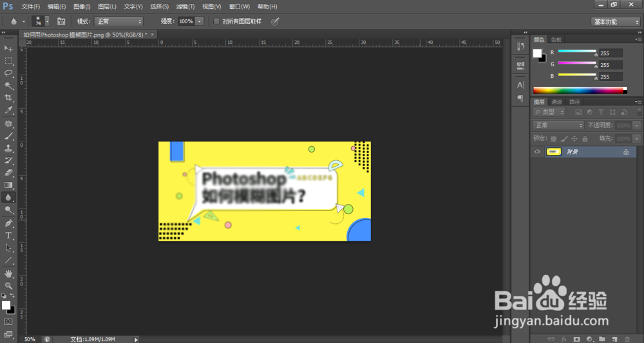Toggle pixel layer filter
644x343 pixels.
(578, 112)
